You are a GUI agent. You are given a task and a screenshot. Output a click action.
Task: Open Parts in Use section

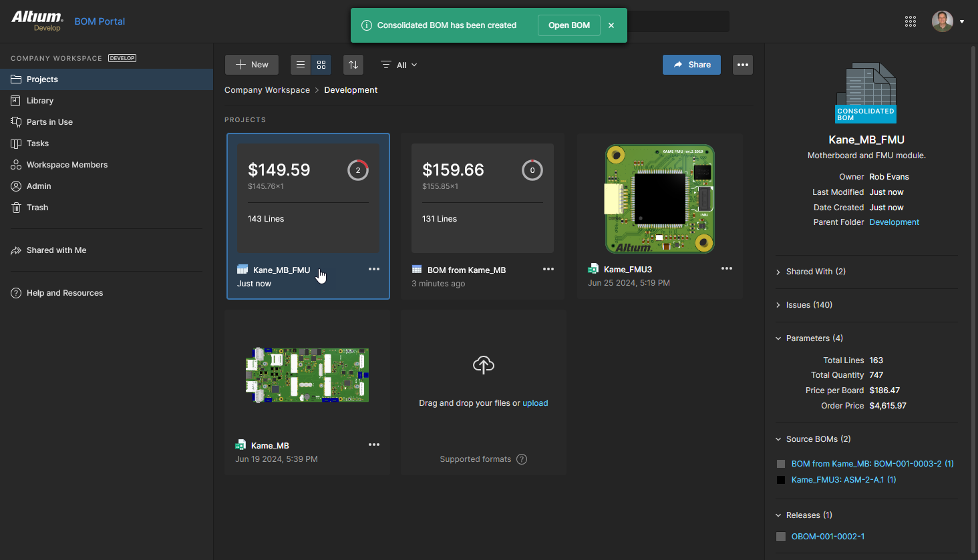[107, 122]
